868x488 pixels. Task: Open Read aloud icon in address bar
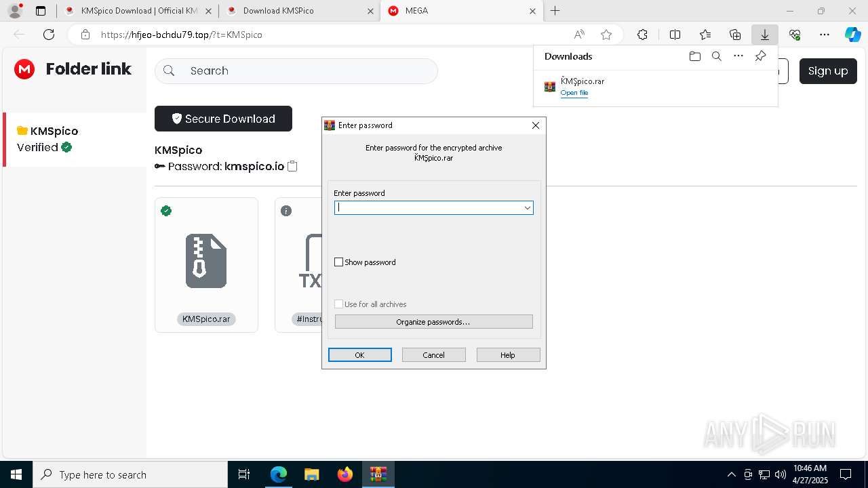[579, 35]
